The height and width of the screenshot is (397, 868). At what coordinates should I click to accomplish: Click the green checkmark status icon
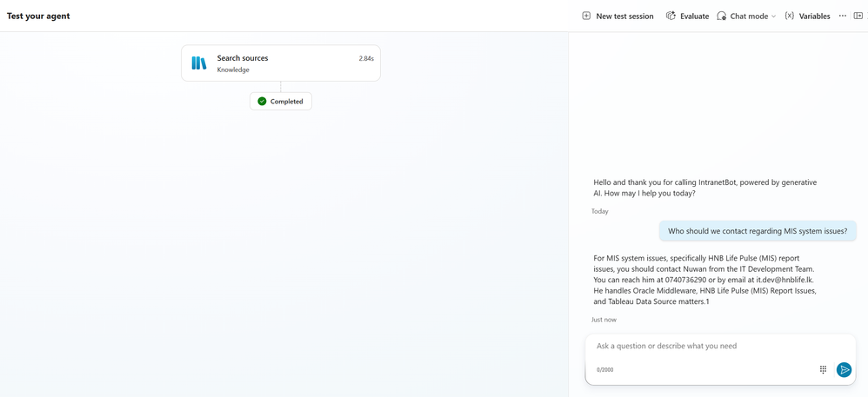[262, 101]
